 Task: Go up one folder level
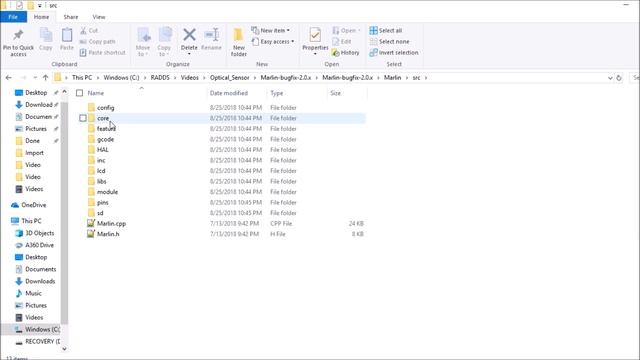(45, 78)
